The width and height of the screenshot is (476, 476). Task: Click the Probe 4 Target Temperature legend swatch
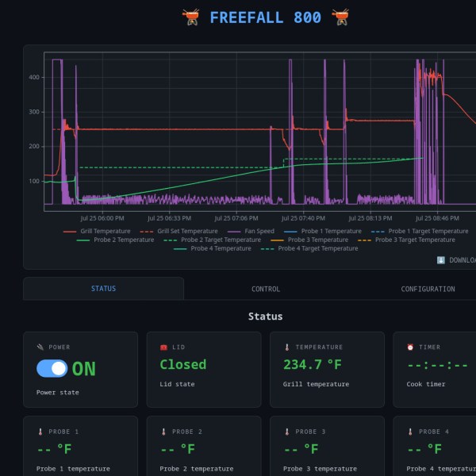click(267, 248)
